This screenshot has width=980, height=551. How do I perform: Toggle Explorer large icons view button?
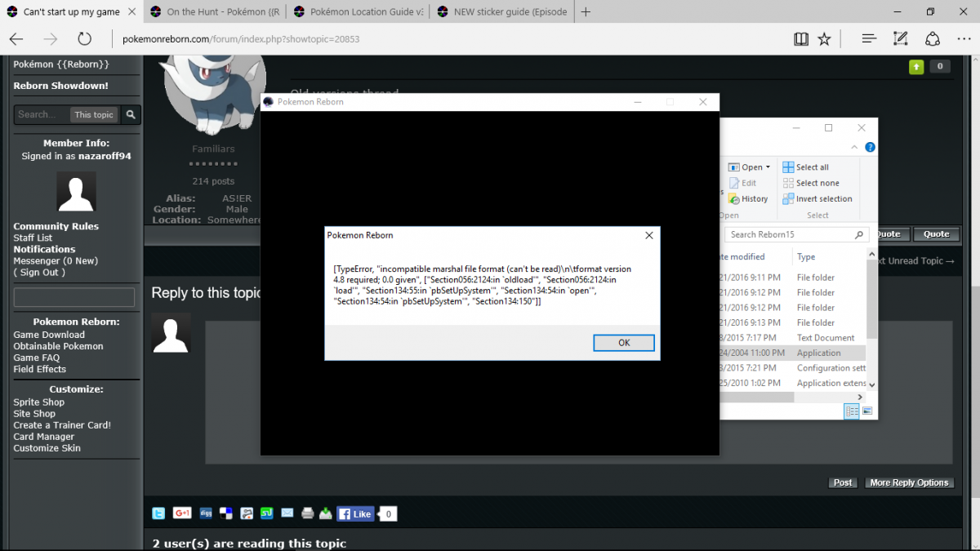866,411
